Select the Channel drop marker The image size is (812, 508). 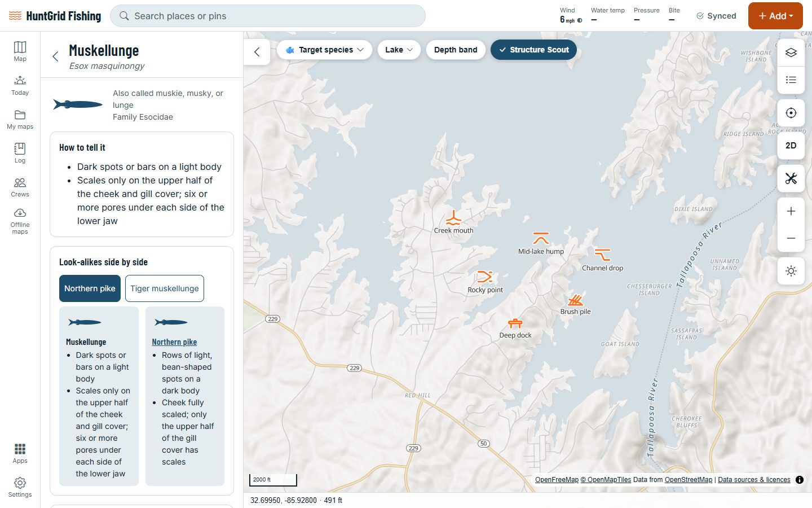point(602,255)
